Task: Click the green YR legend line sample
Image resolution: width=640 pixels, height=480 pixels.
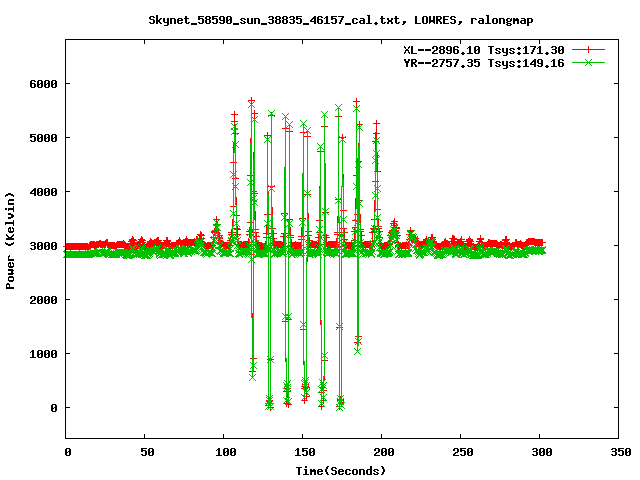Action: pos(588,62)
